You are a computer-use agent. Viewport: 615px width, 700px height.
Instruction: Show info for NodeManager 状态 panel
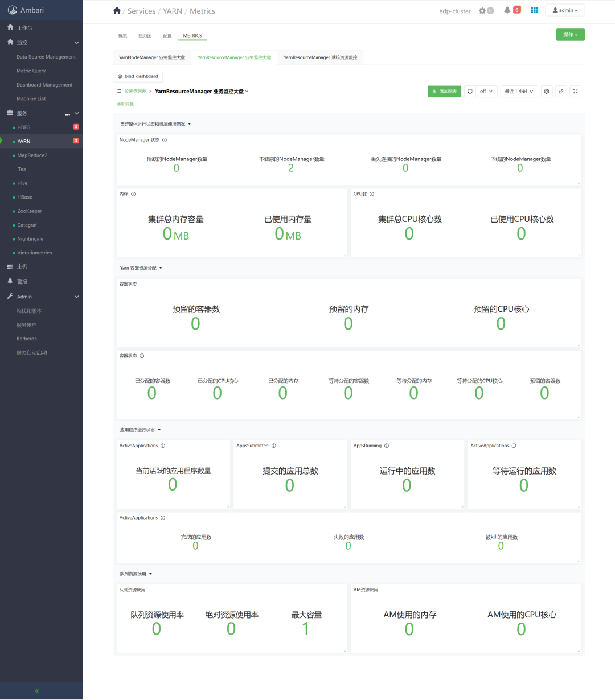click(x=165, y=140)
